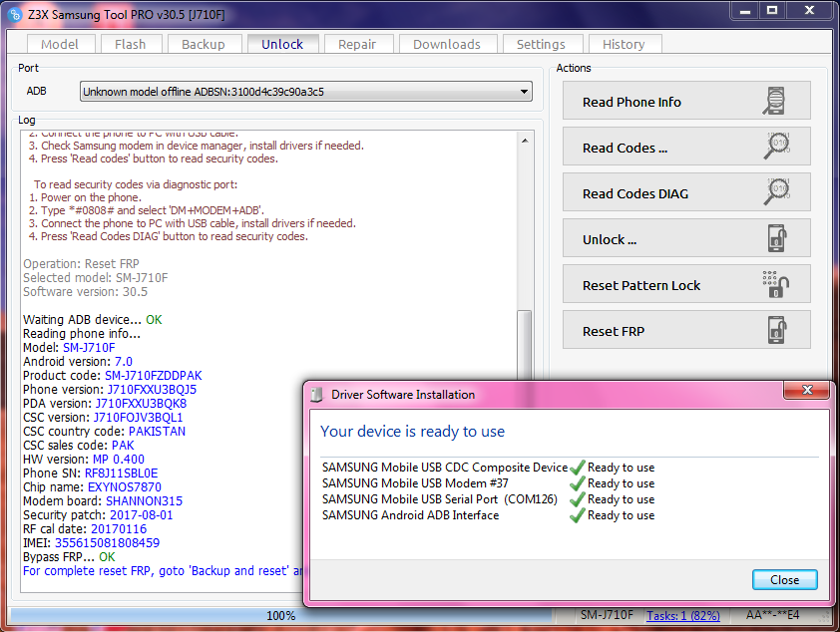The width and height of the screenshot is (840, 632).
Task: Select the Unlock tab
Action: pos(282,44)
